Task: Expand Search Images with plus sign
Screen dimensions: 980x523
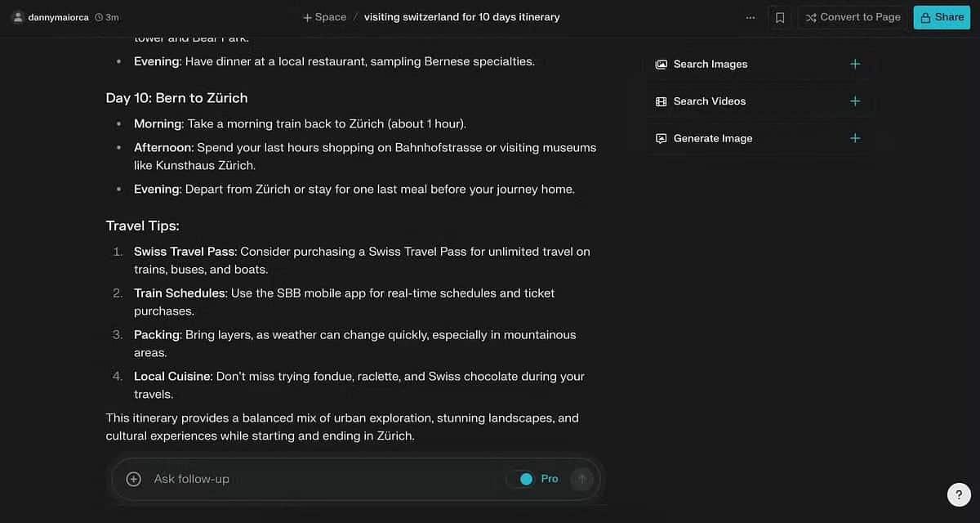Action: (x=855, y=64)
